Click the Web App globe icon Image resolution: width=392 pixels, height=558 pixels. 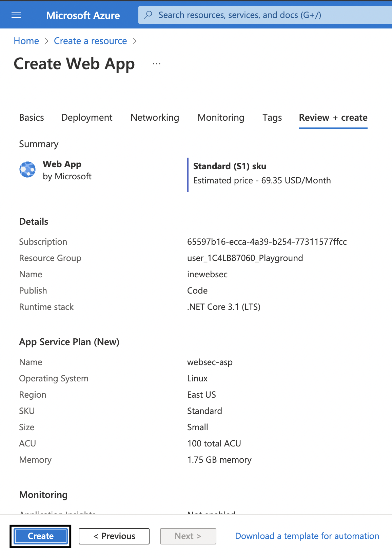click(27, 170)
